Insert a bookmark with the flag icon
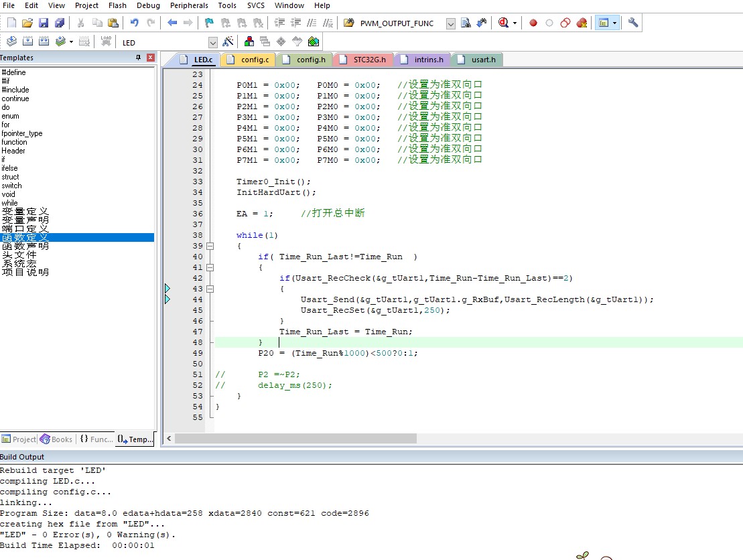This screenshot has width=743, height=560. 209,23
